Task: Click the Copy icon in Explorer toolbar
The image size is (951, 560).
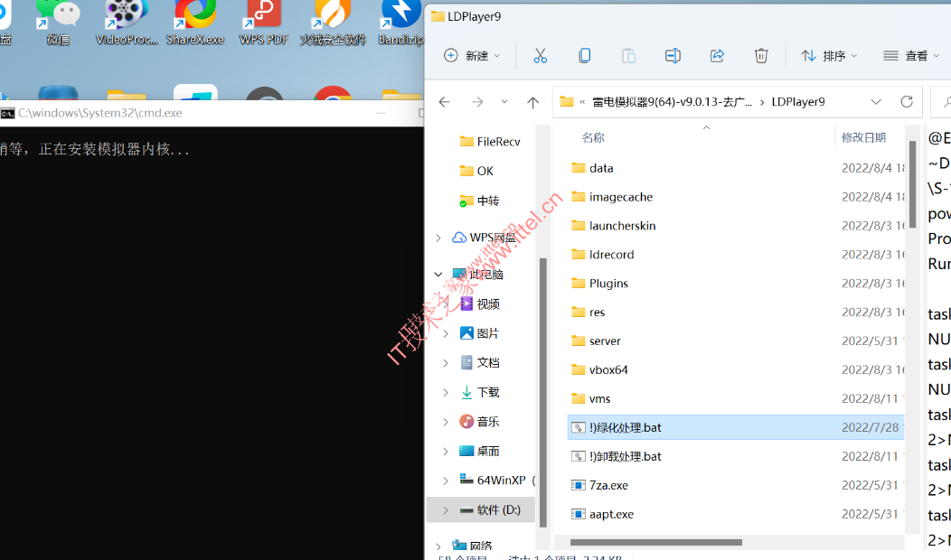Action: (584, 56)
